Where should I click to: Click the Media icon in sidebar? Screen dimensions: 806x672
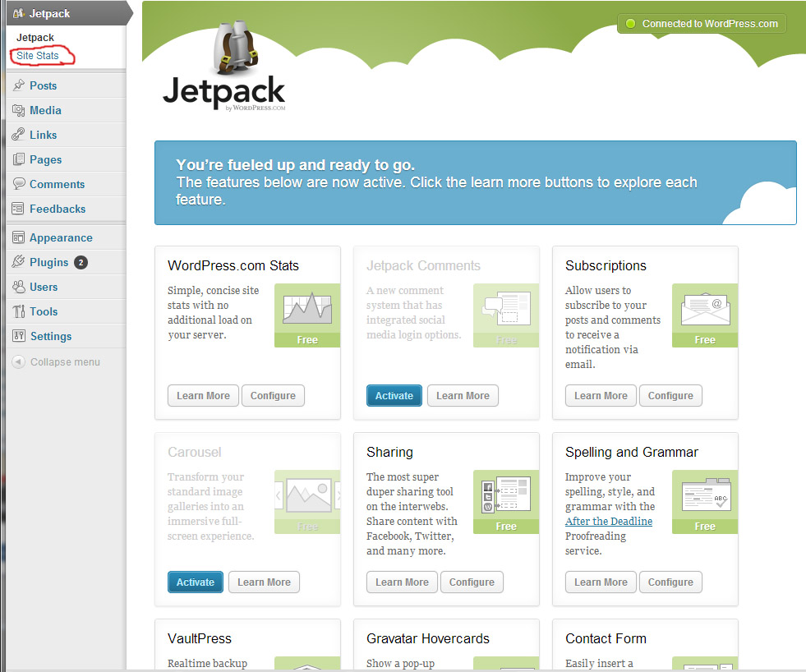pyautogui.click(x=18, y=110)
